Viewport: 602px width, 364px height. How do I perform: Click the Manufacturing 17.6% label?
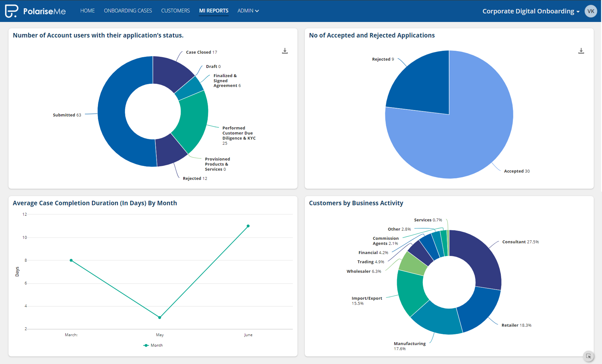(409, 346)
